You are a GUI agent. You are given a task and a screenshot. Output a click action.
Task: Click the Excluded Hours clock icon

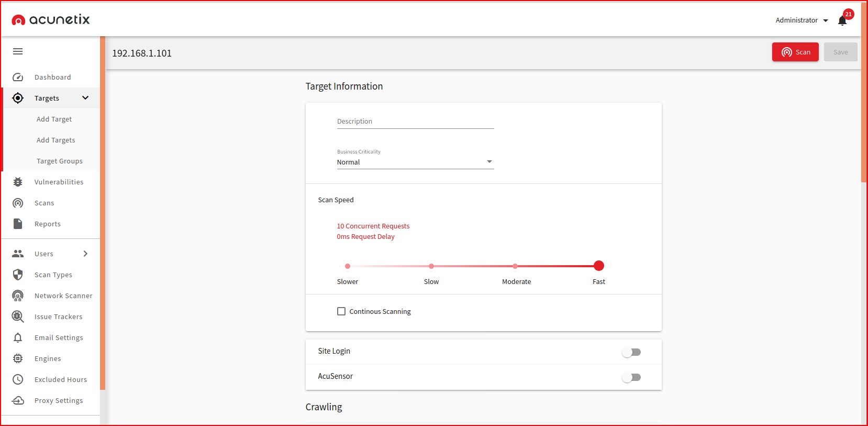coord(18,379)
